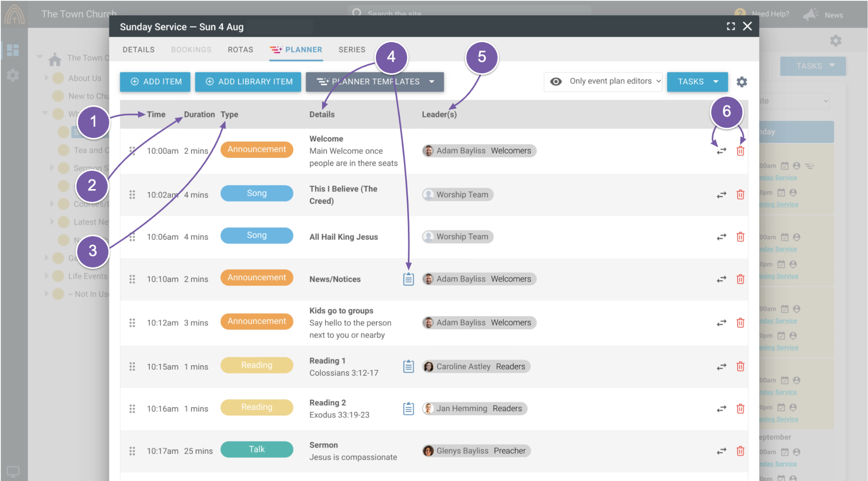
Task: Switch to the DETAILS tab
Action: click(138, 49)
